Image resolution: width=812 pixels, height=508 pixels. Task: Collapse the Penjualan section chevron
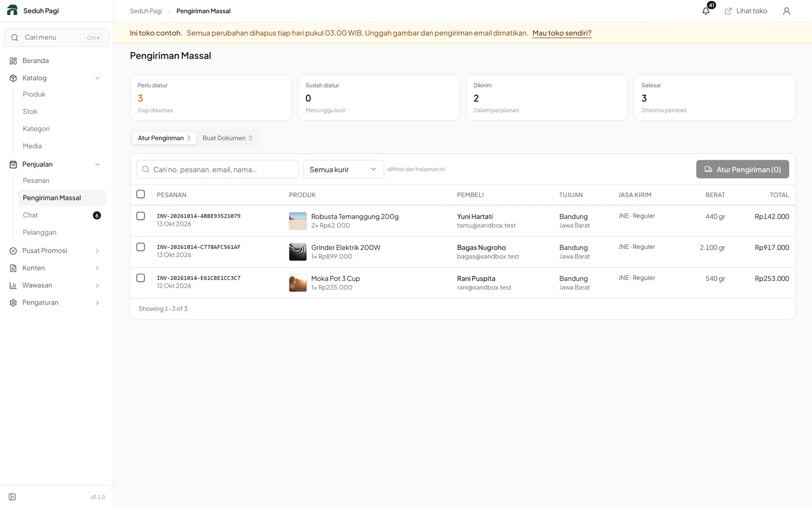click(x=97, y=165)
